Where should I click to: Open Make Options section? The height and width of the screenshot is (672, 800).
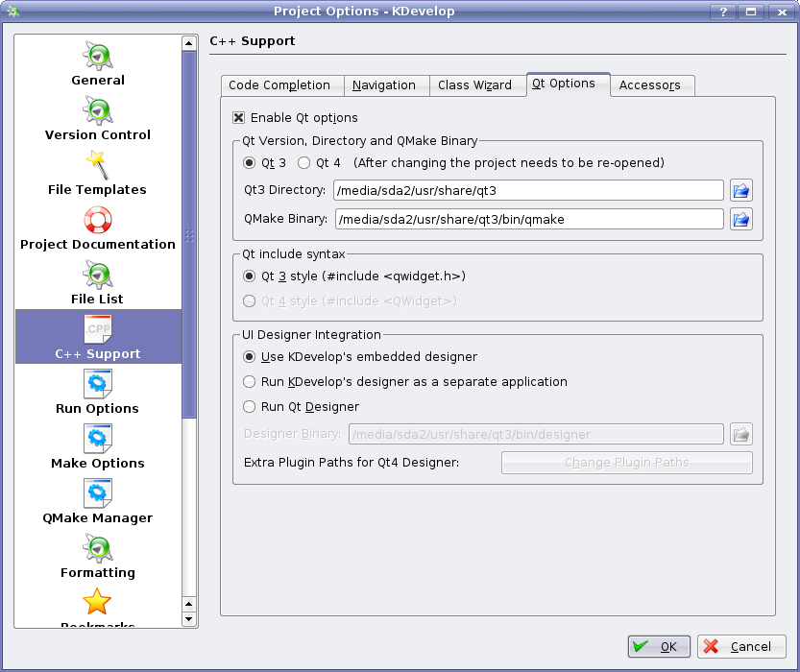click(x=98, y=447)
